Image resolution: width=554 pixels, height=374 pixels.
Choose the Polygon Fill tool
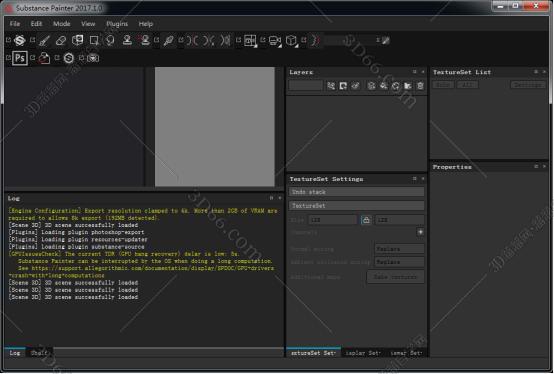94,41
